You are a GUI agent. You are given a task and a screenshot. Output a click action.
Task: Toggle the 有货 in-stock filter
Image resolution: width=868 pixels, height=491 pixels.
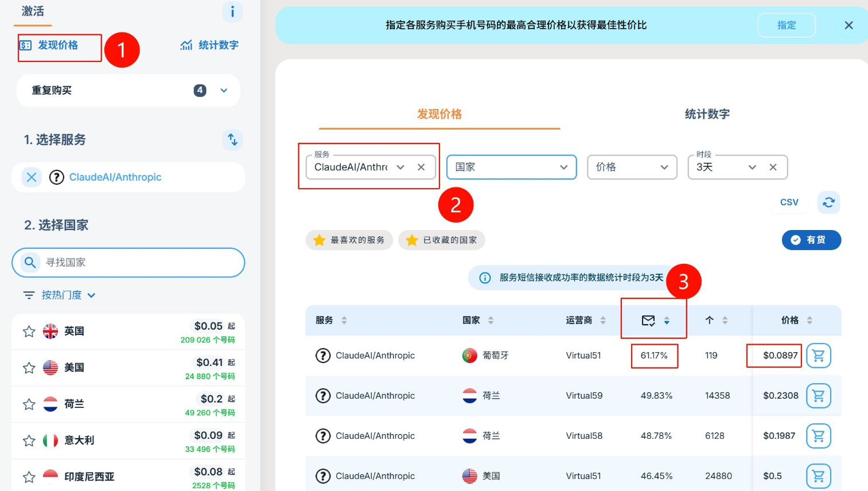click(x=811, y=240)
